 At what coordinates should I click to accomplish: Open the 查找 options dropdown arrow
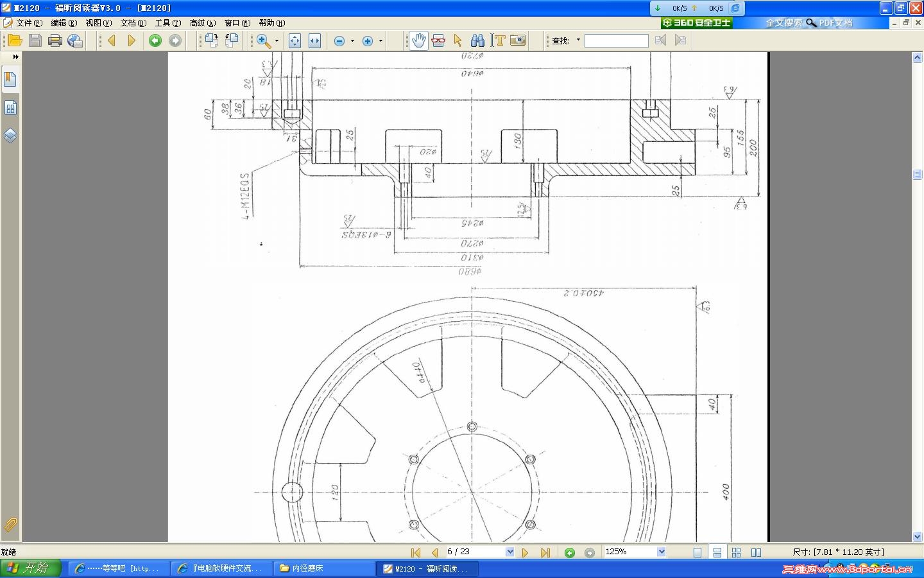(578, 40)
